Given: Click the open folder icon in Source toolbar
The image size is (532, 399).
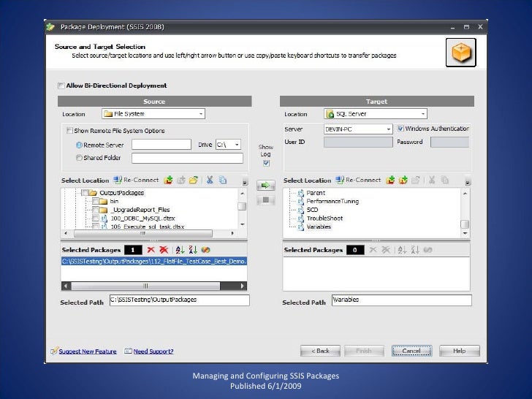Looking at the screenshot, I should [194, 180].
